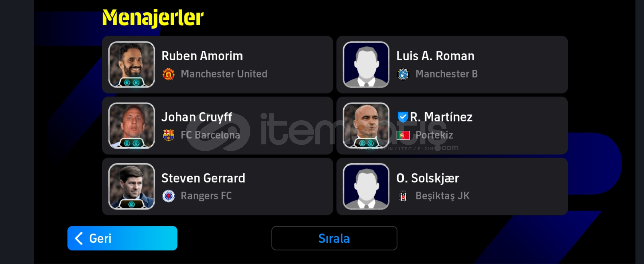Choose the Steven Gerrard manager name
This screenshot has height=264, width=644.
[x=203, y=178]
